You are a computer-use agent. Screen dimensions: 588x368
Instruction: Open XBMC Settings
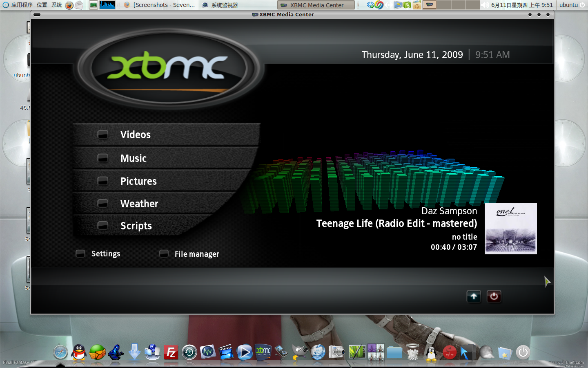(98, 254)
